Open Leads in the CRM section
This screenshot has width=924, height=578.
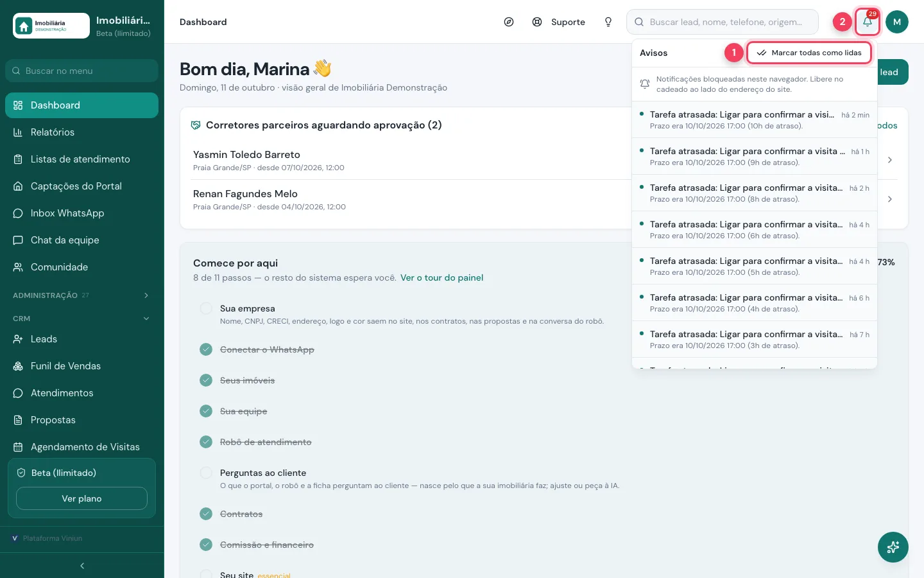(x=81, y=339)
